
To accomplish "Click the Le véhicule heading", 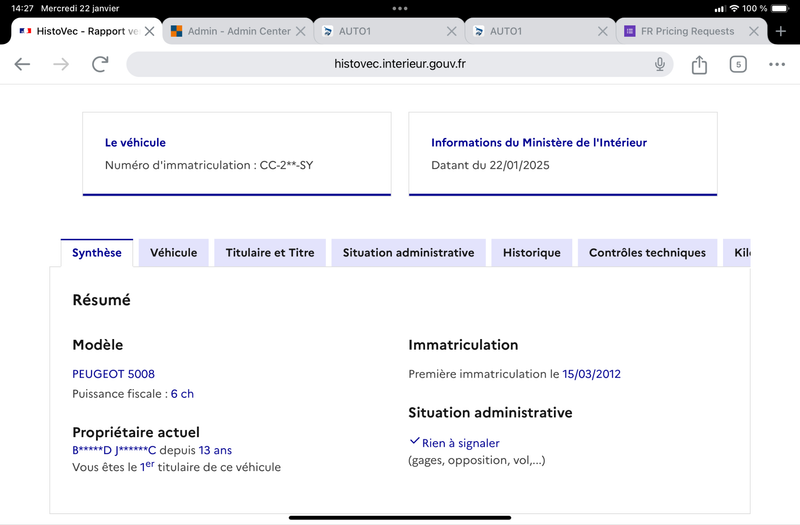I will 135,142.
